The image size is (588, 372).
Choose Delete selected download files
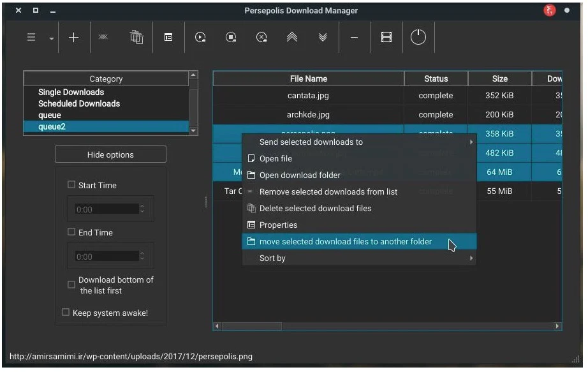tap(359, 209)
